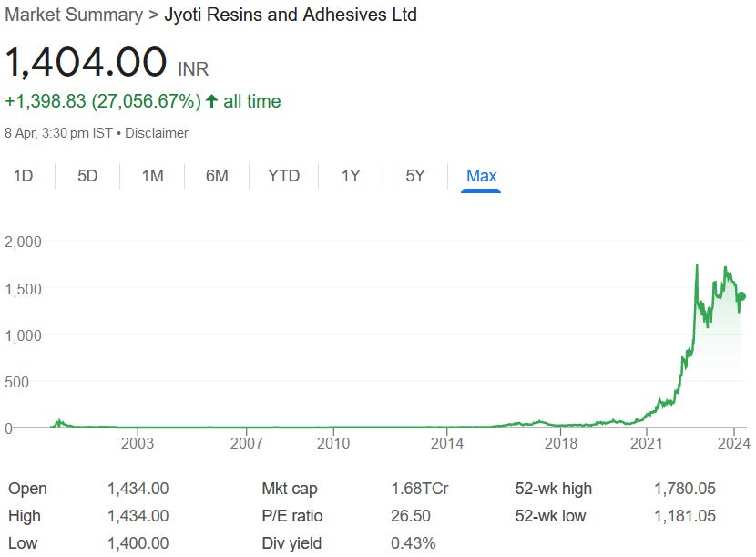Choose the 1M chart range
The width and height of the screenshot is (756, 557).
[152, 176]
